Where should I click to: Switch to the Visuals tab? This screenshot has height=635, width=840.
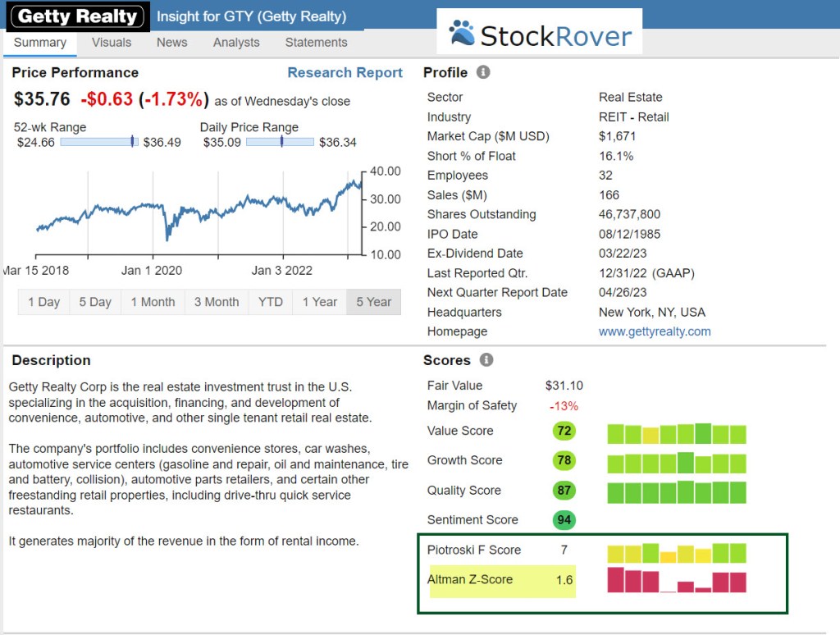coord(111,43)
